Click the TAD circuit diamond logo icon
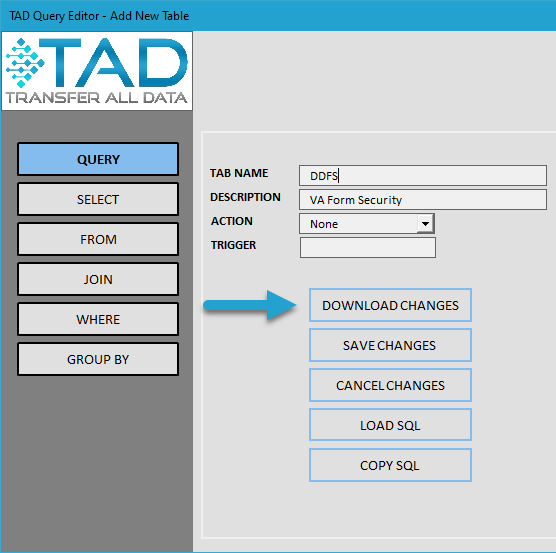The image size is (556, 553). pos(25,63)
